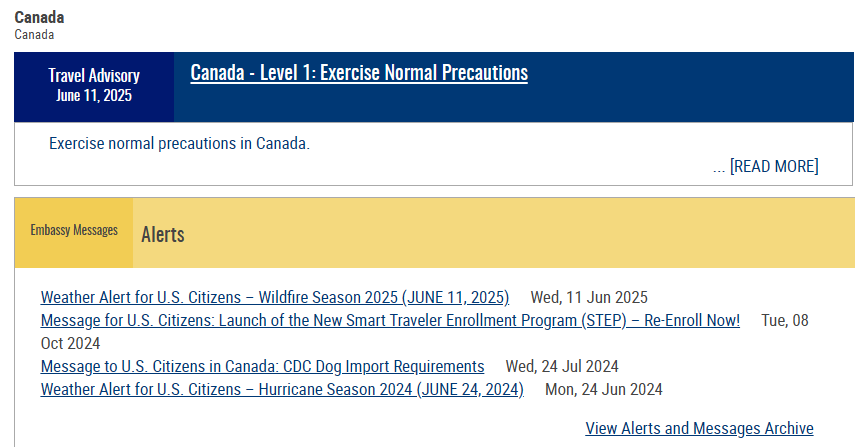Click the Alerts header label
Image resolution: width=855 pixels, height=447 pixels.
click(162, 234)
